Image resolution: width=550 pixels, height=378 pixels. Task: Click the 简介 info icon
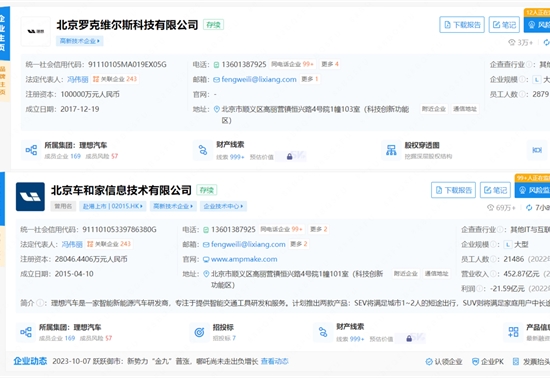(40, 303)
